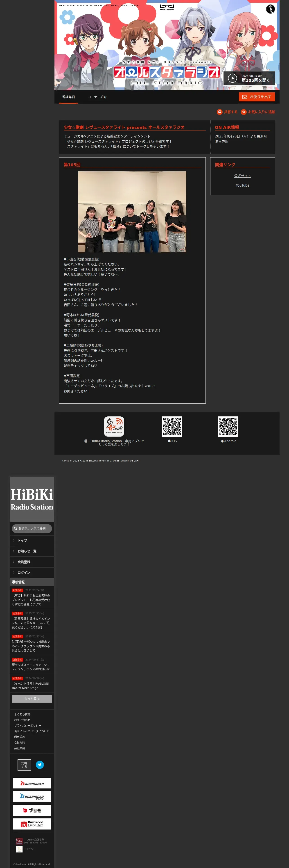The width and height of the screenshot is (289, 868).
Task: Go to トップ in sidebar
Action: coord(32,541)
